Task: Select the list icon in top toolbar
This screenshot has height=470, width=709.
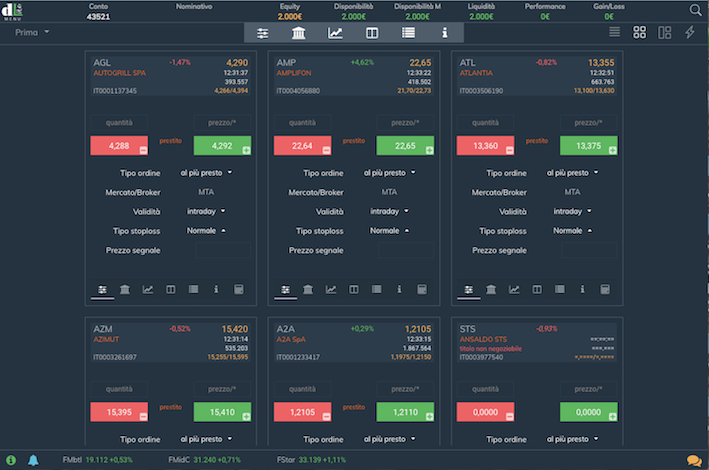Action: point(408,33)
